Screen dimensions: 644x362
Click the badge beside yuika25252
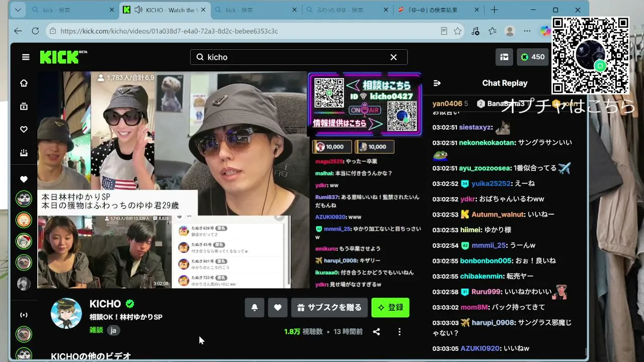(465, 184)
